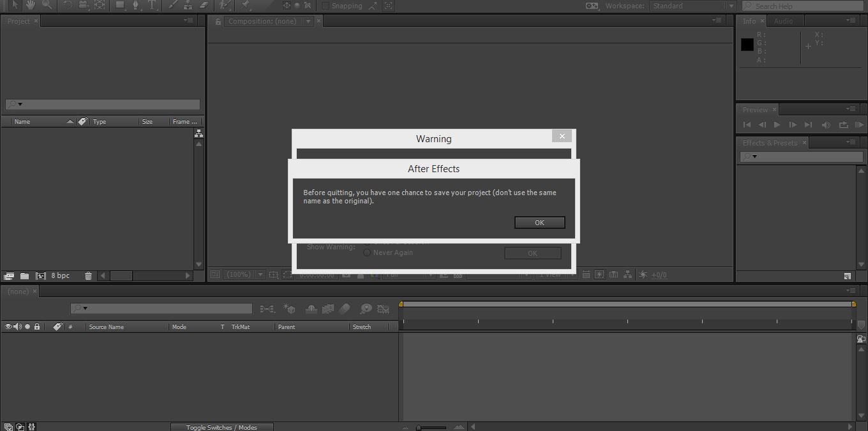Open the Composition Mini-Flowchart in timeline

tap(267, 309)
